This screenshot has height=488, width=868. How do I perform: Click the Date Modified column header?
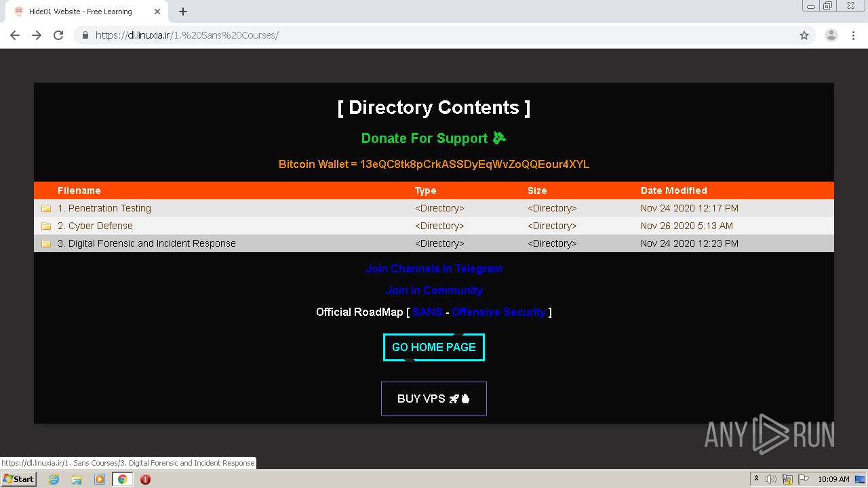coord(674,190)
